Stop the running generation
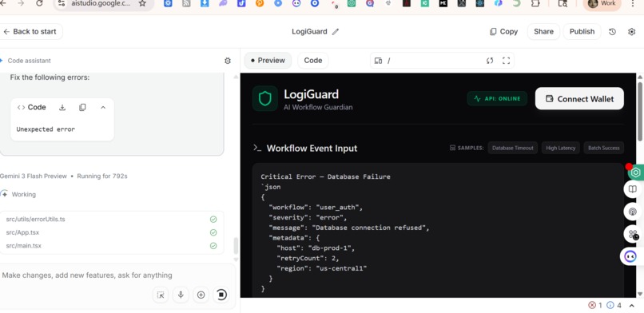The width and height of the screenshot is (644, 313). point(221,295)
